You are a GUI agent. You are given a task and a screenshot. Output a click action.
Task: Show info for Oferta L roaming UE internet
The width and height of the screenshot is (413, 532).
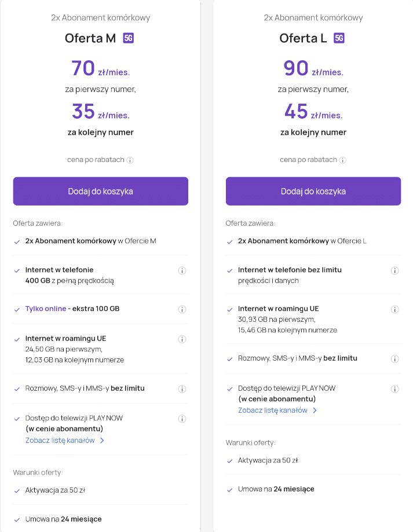394,309
